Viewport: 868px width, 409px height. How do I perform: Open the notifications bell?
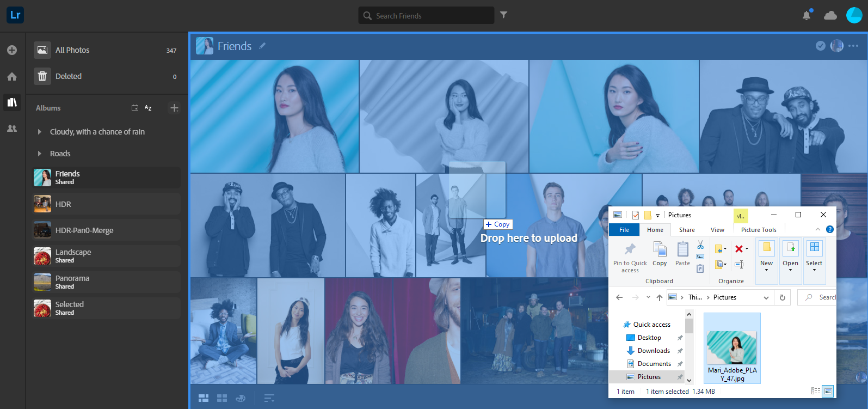click(807, 15)
